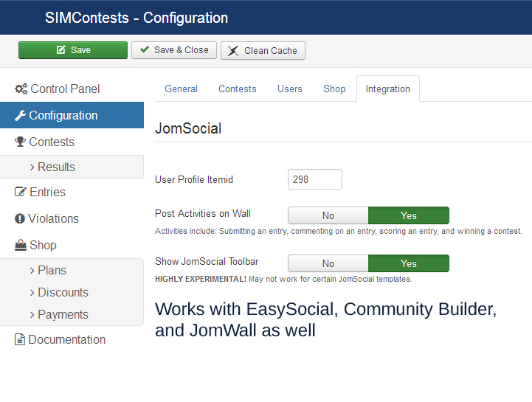Click the Violations exclamation icon
Viewport: 532px width, 402px height.
pyautogui.click(x=20, y=218)
